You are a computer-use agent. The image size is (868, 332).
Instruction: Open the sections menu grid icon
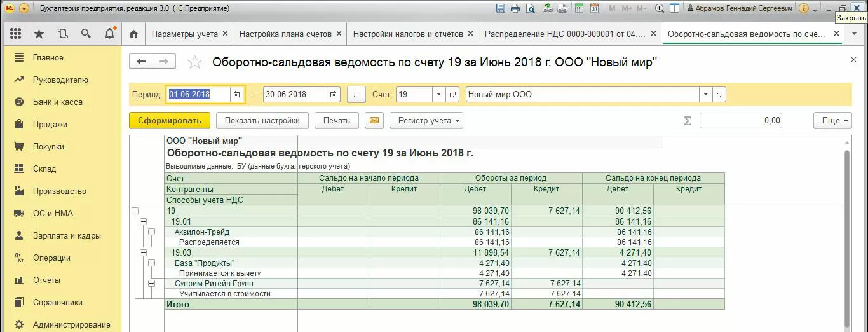pos(16,34)
